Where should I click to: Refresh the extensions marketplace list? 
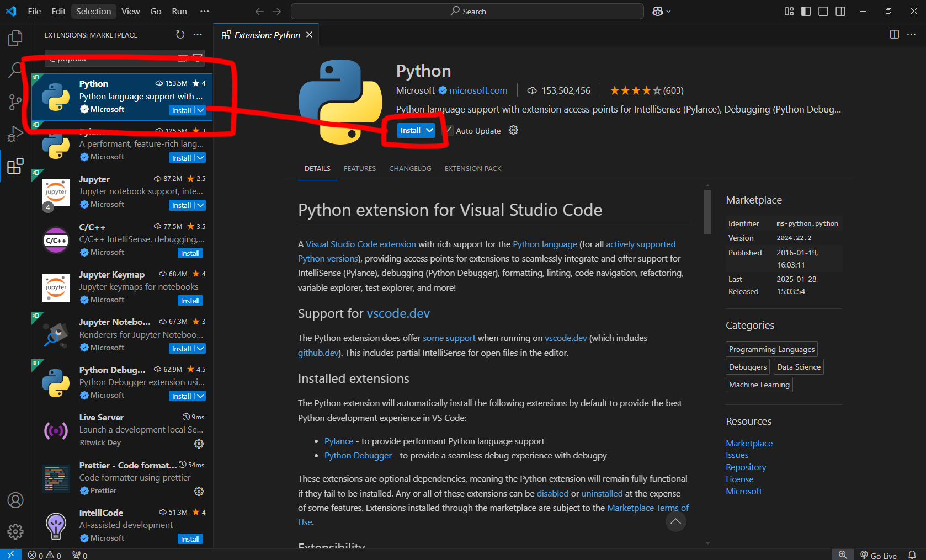click(180, 35)
